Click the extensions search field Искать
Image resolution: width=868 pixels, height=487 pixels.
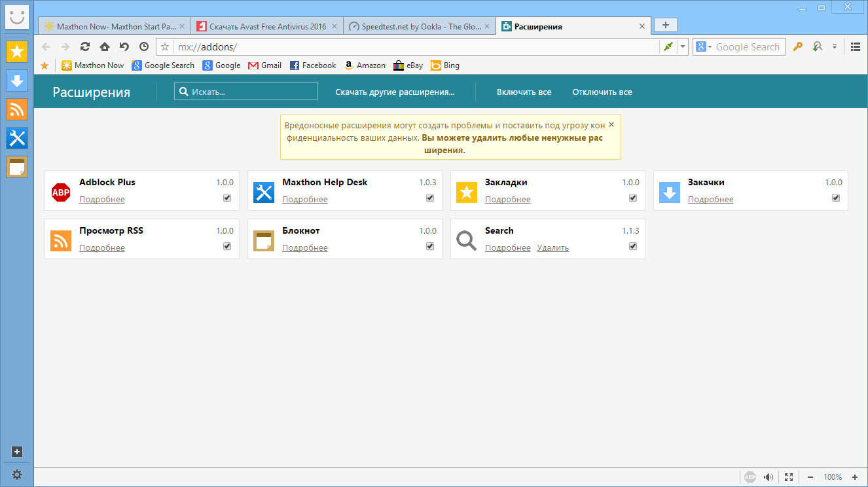[246, 92]
